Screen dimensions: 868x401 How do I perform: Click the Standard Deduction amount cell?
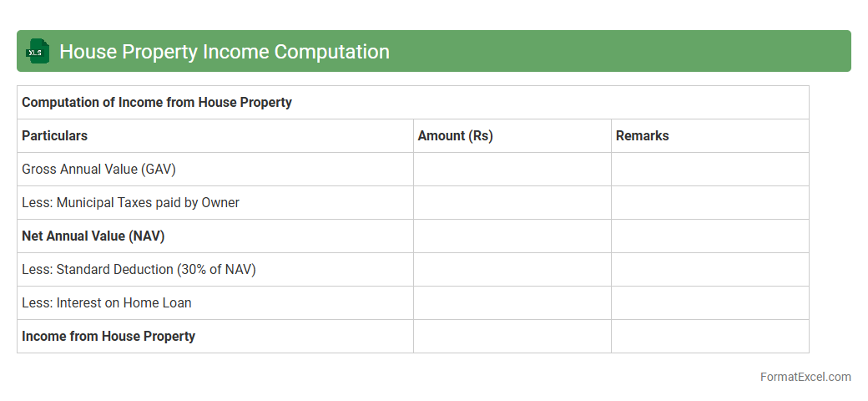[512, 270]
